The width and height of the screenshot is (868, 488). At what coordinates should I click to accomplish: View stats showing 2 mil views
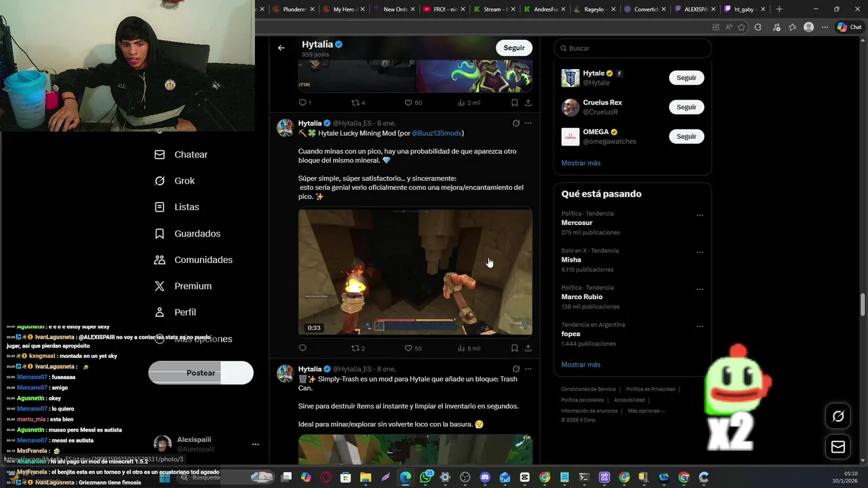point(469,103)
